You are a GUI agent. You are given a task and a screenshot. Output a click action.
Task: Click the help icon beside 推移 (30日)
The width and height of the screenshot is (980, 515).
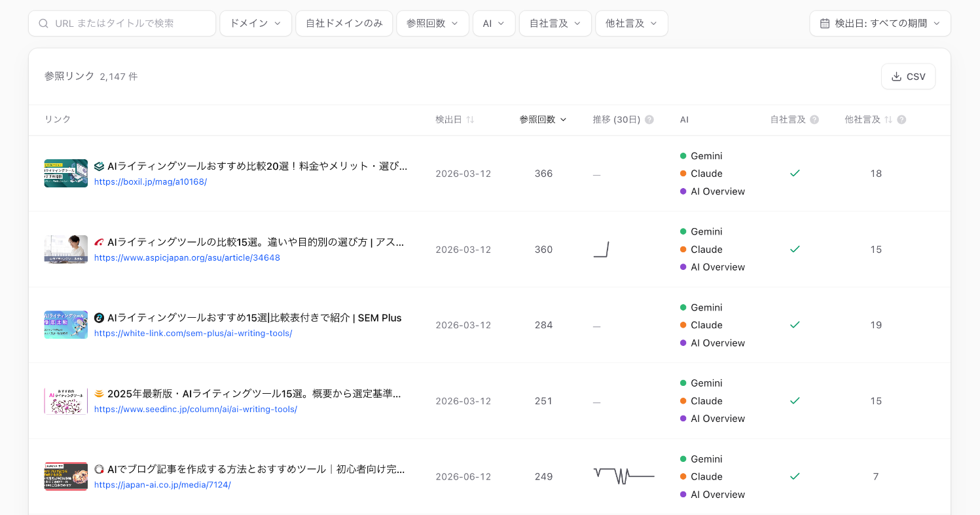pyautogui.click(x=649, y=120)
